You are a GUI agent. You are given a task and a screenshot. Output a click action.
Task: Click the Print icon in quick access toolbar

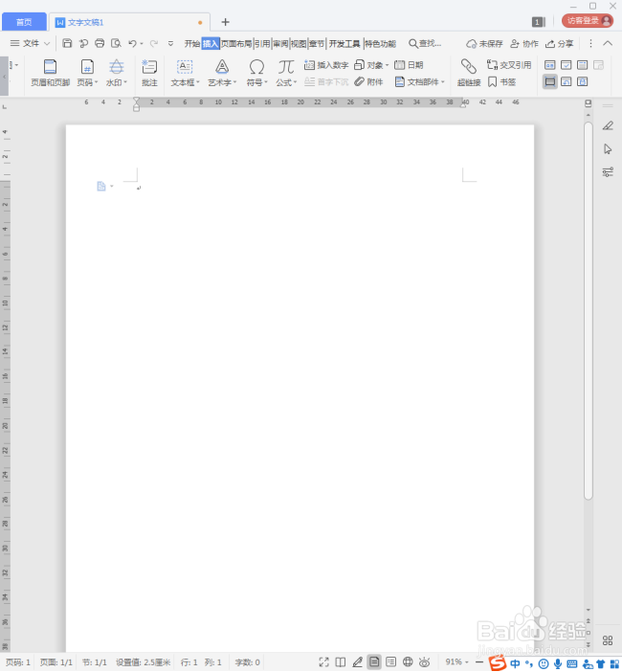point(100,43)
